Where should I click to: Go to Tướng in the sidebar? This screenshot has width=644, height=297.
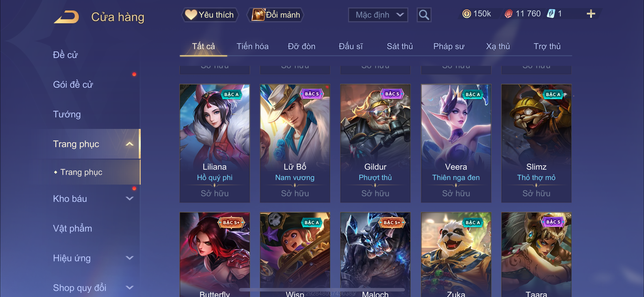click(67, 114)
